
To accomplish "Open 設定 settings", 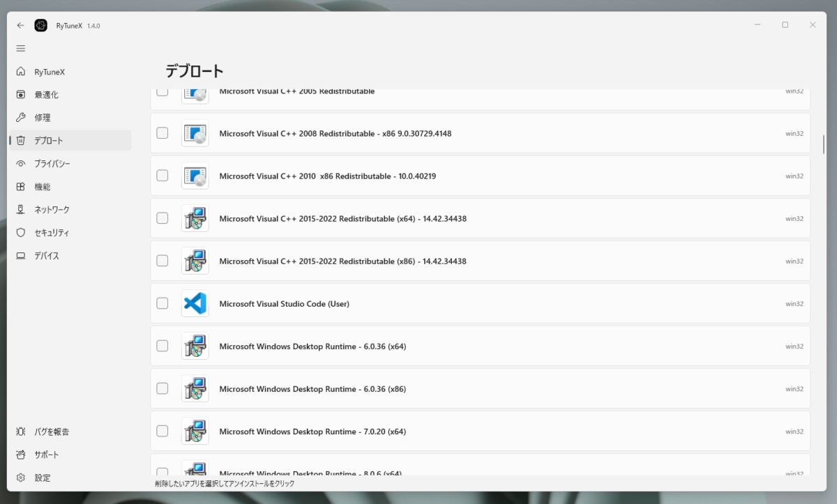I will pos(70,478).
